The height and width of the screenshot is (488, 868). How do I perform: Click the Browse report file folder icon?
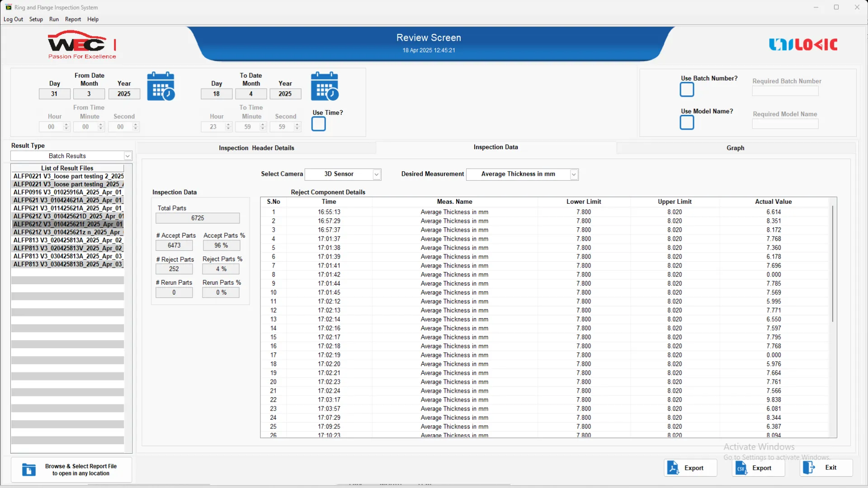[29, 470]
